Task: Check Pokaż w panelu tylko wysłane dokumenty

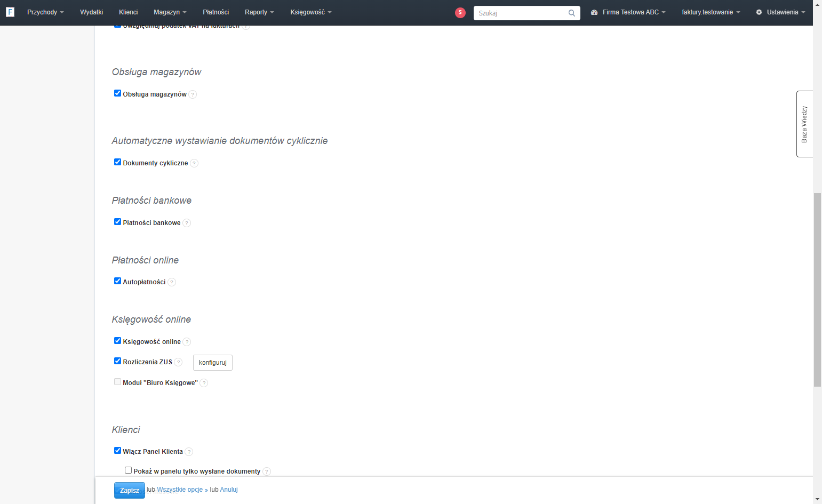Action: click(x=128, y=470)
